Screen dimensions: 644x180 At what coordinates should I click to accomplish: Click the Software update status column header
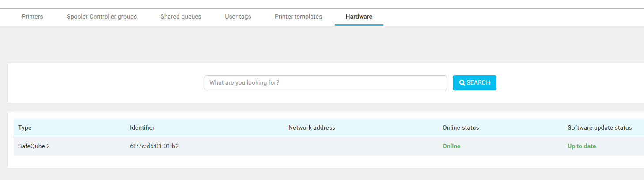[x=599, y=128]
